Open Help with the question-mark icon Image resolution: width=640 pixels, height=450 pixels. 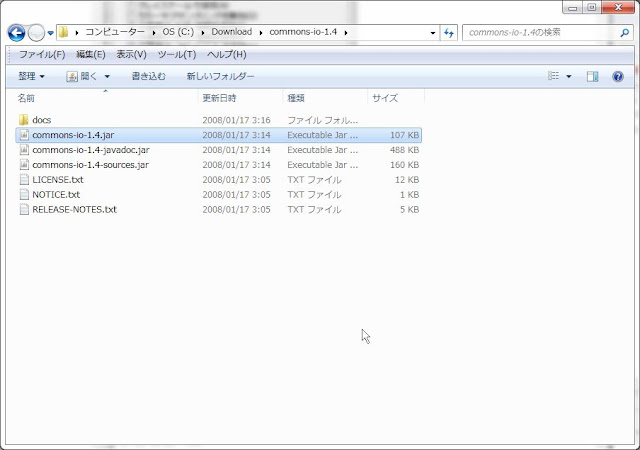618,76
